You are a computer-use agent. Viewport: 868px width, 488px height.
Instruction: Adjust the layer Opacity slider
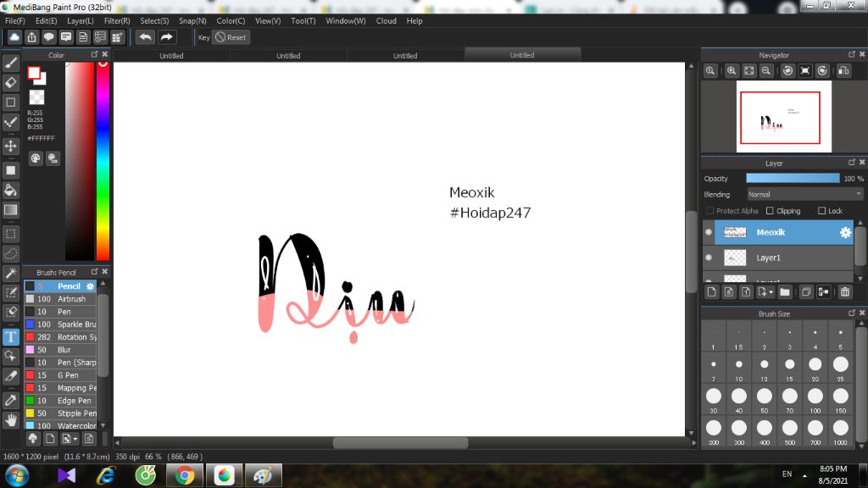[x=793, y=178]
